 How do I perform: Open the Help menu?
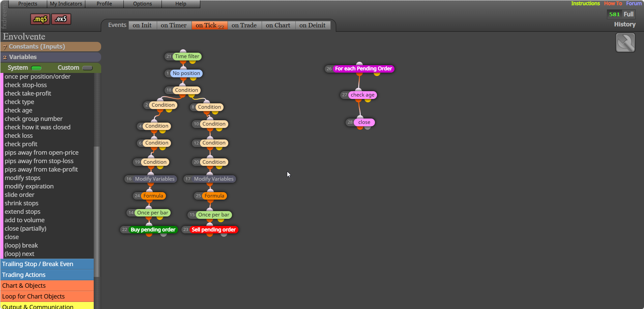coord(181,4)
